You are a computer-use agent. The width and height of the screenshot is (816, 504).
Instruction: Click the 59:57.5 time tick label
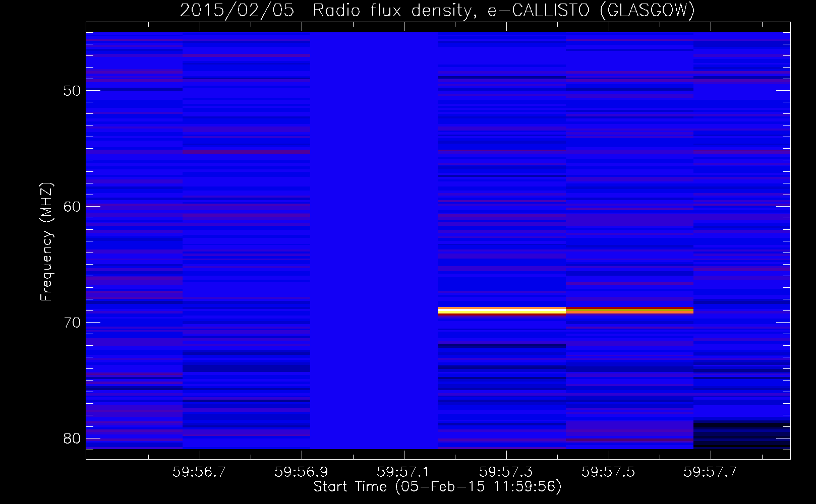click(608, 472)
